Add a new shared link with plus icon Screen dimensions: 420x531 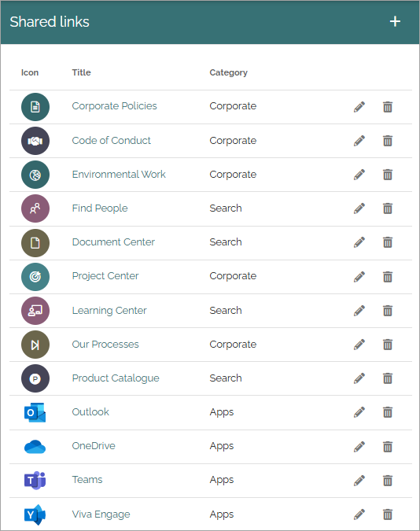click(x=395, y=22)
